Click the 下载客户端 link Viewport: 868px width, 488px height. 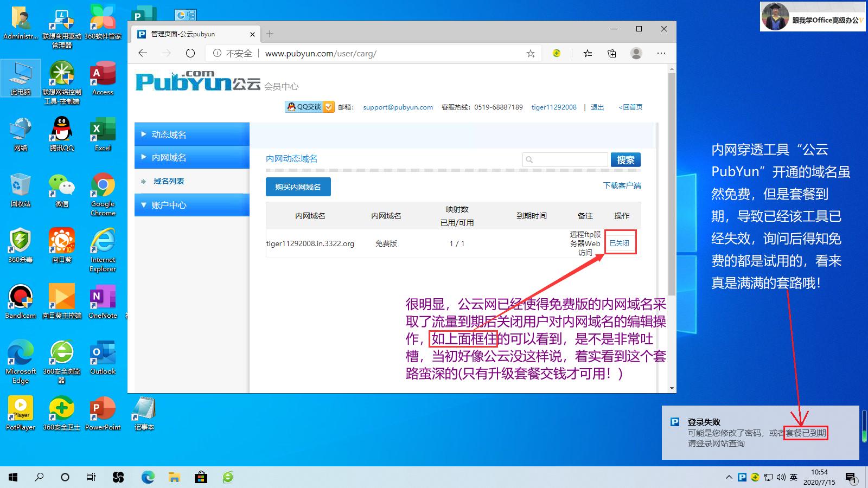coord(621,185)
